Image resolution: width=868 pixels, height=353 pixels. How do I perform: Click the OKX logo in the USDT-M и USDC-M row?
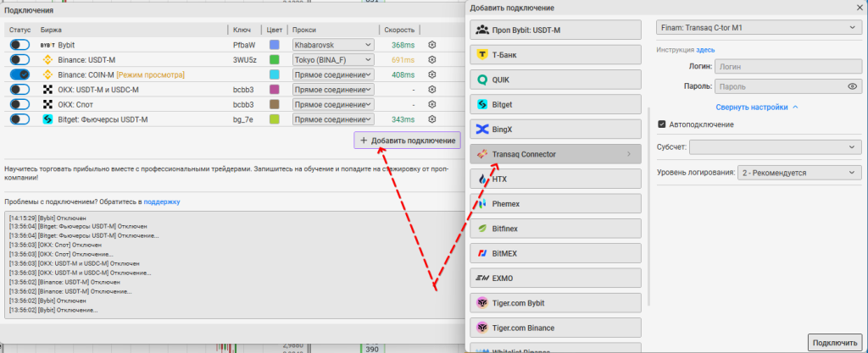(47, 90)
